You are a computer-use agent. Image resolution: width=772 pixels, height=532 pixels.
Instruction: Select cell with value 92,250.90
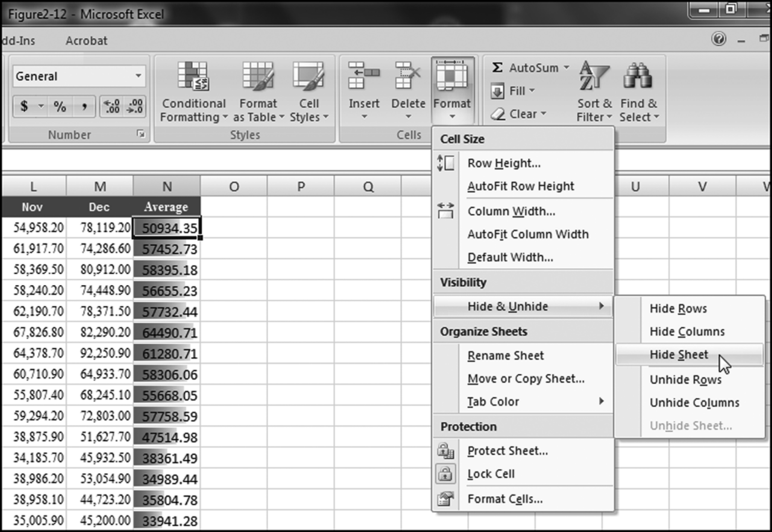pos(100,353)
